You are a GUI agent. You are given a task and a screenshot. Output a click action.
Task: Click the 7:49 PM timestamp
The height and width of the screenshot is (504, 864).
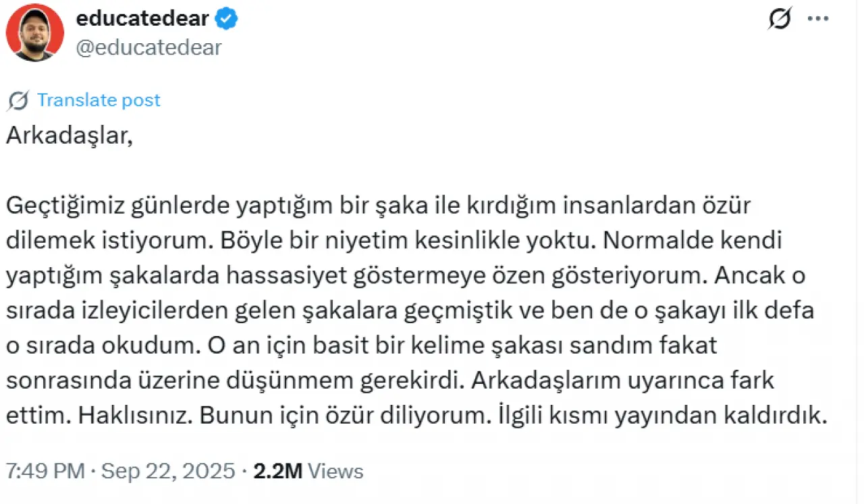pos(45,471)
